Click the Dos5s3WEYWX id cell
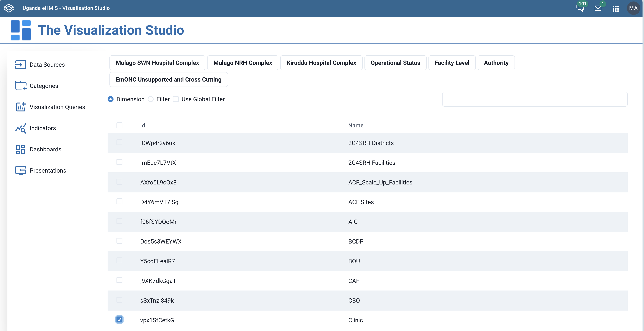 161,242
